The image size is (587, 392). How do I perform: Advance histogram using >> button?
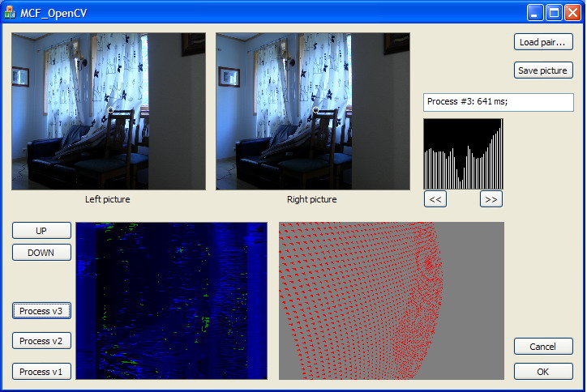tap(491, 199)
